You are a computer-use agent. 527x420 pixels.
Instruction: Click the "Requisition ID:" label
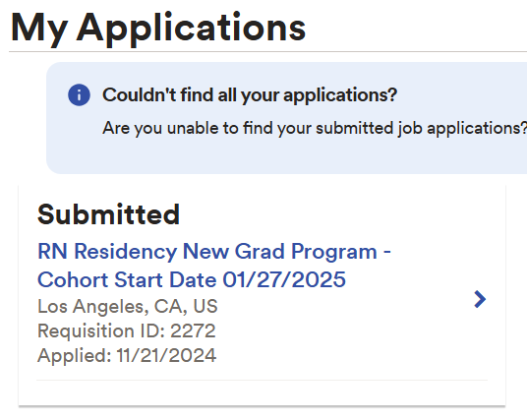click(x=101, y=330)
